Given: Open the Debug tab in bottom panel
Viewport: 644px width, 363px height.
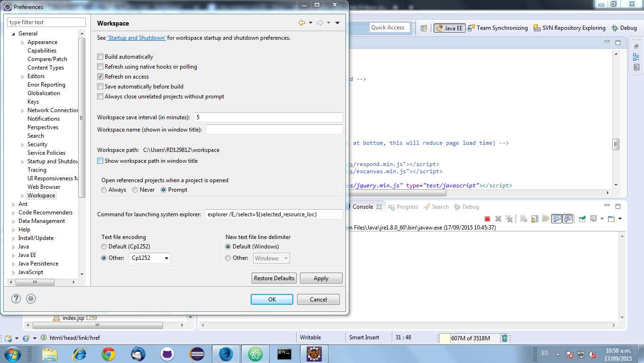Looking at the screenshot, I should pyautogui.click(x=466, y=207).
